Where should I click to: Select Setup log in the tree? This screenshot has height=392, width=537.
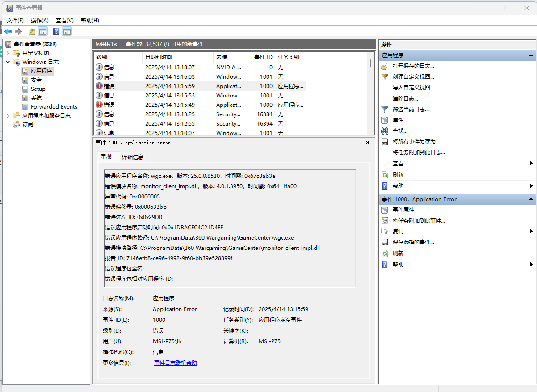pyautogui.click(x=38, y=89)
